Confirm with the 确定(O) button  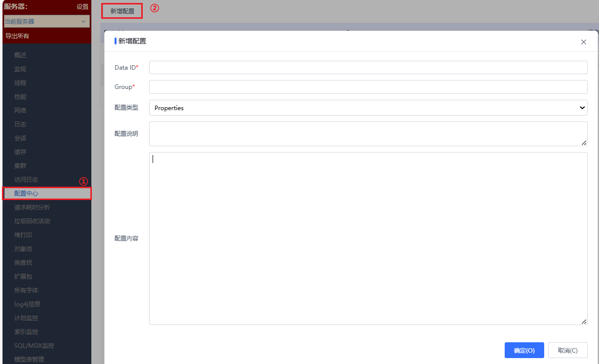(524, 350)
